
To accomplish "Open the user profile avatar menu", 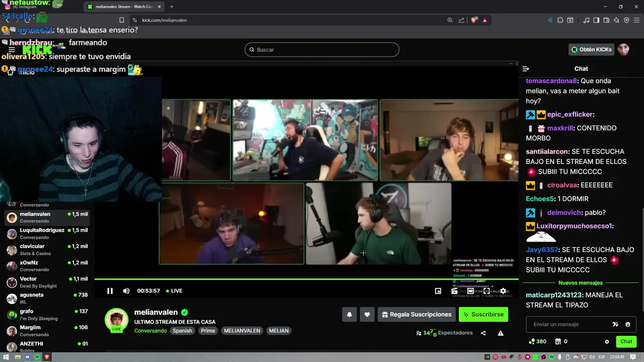I will (623, 49).
